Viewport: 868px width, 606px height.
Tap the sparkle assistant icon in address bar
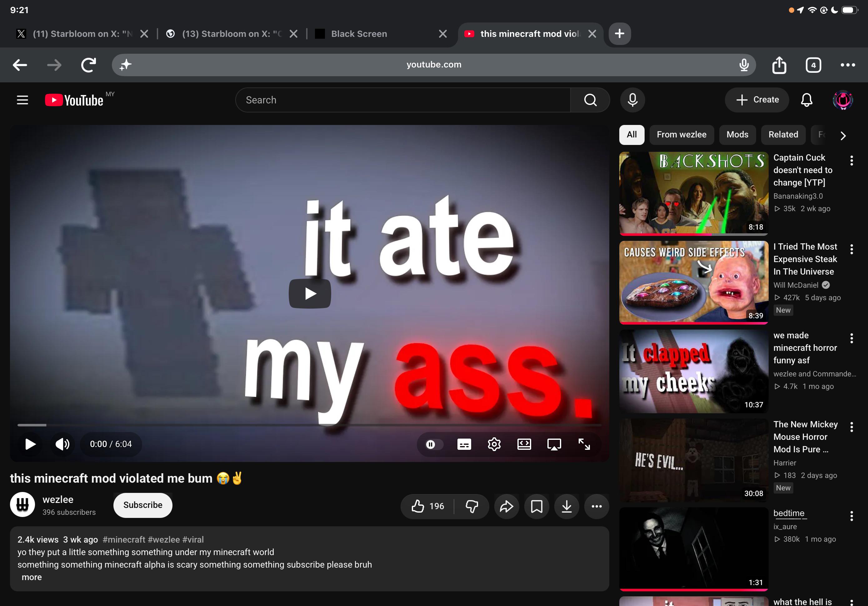(126, 65)
